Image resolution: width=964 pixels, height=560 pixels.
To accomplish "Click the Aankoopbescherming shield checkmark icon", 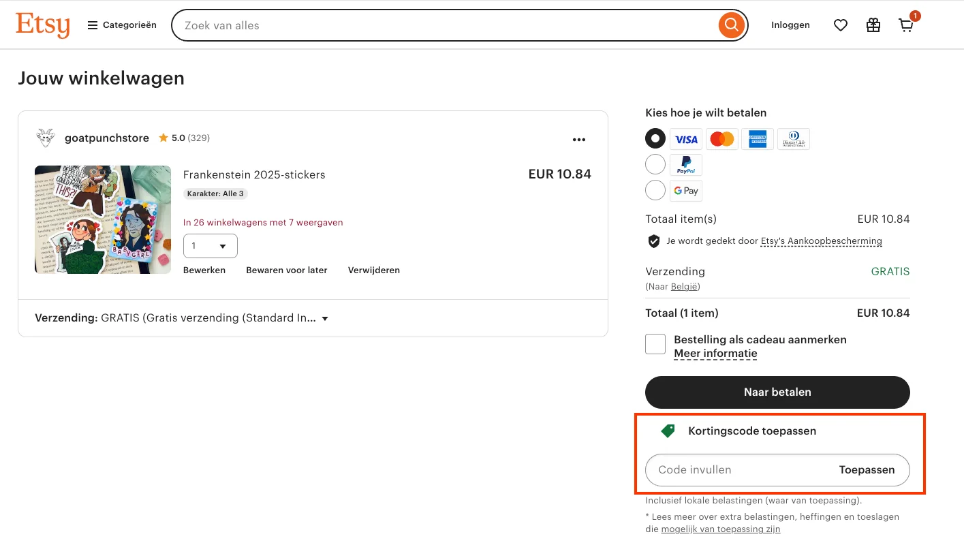I will click(x=653, y=240).
